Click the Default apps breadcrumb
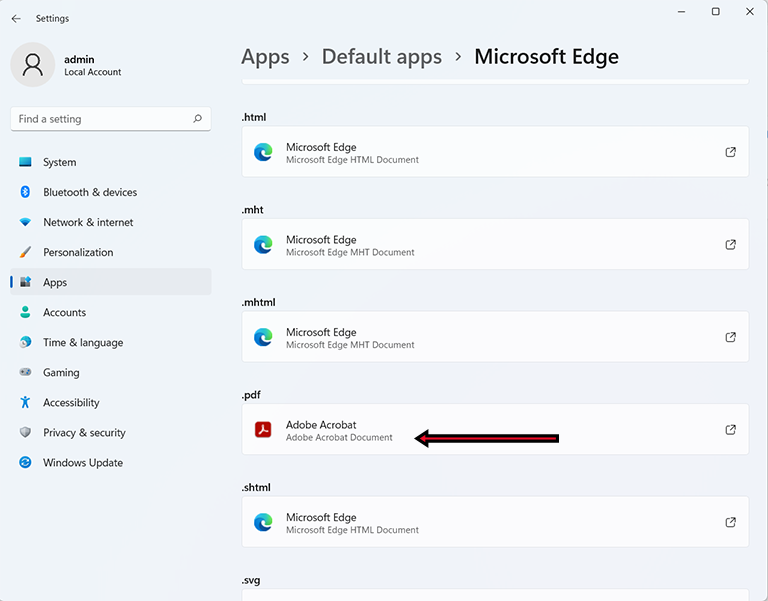768x601 pixels. (x=382, y=57)
